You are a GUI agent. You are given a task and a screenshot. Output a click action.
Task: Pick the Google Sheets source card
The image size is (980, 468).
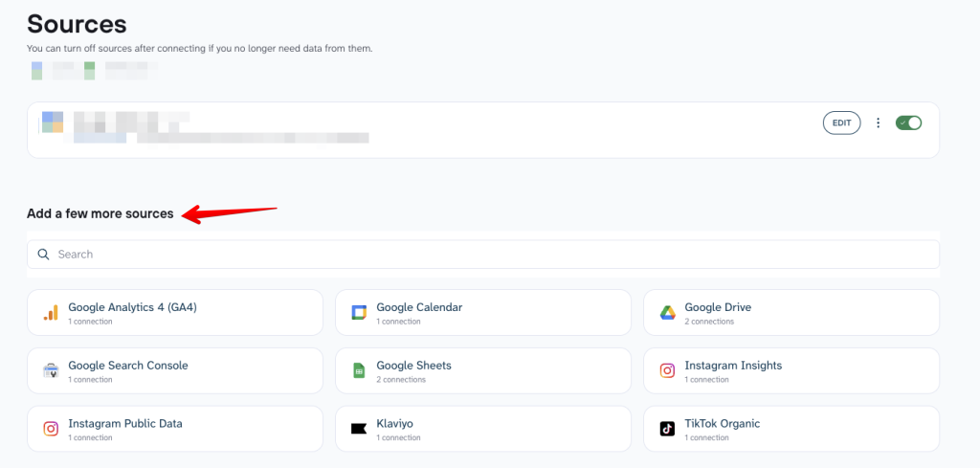483,370
